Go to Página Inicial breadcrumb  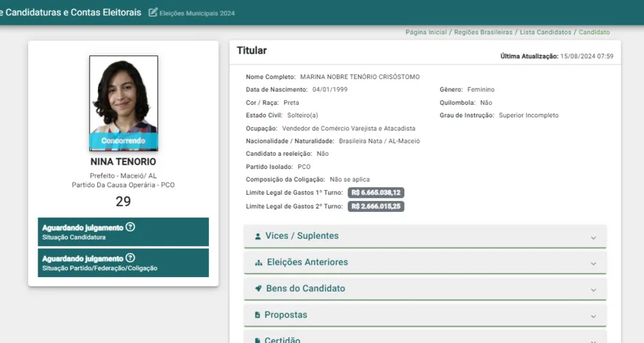click(425, 32)
